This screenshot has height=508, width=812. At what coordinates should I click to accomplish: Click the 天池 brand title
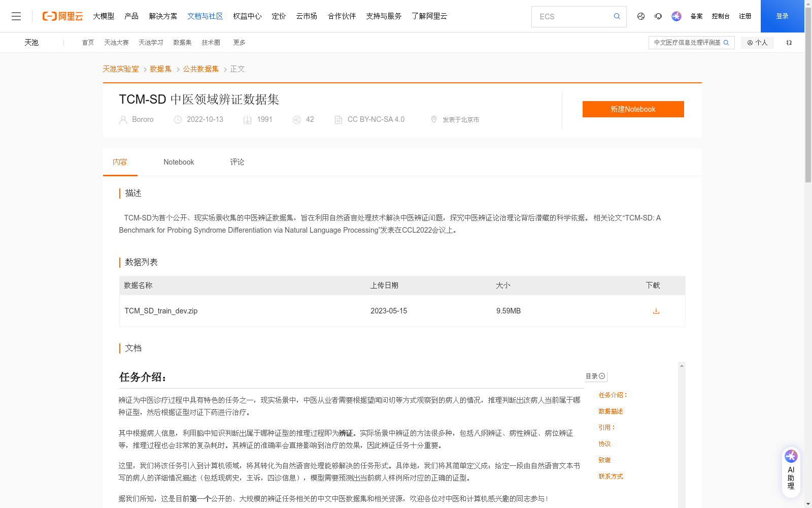pyautogui.click(x=31, y=43)
